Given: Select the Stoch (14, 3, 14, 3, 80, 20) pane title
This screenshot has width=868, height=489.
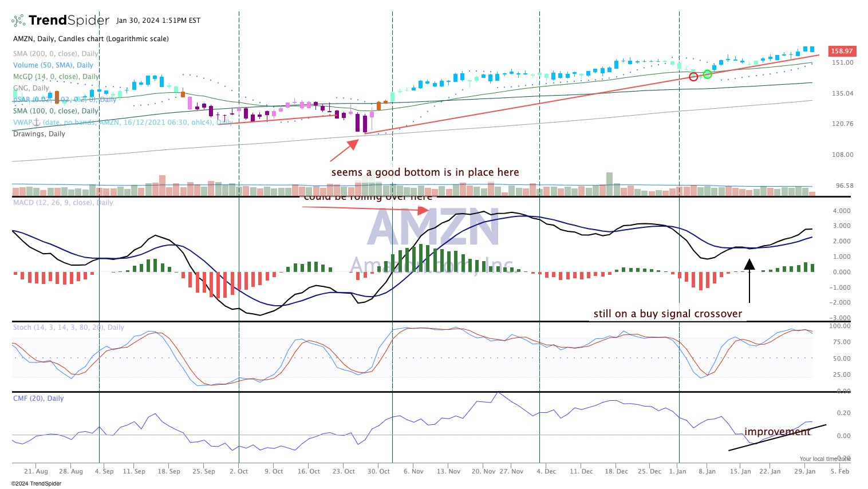Looking at the screenshot, I should point(68,328).
